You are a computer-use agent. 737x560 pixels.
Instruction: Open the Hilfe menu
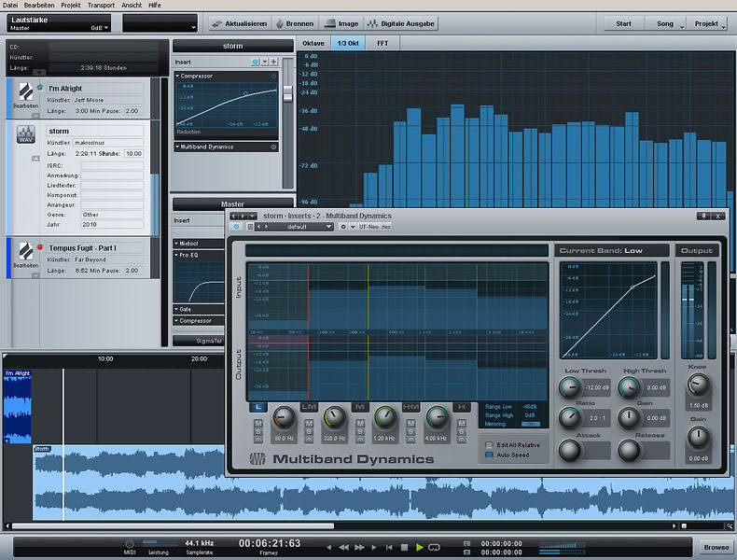(x=155, y=6)
